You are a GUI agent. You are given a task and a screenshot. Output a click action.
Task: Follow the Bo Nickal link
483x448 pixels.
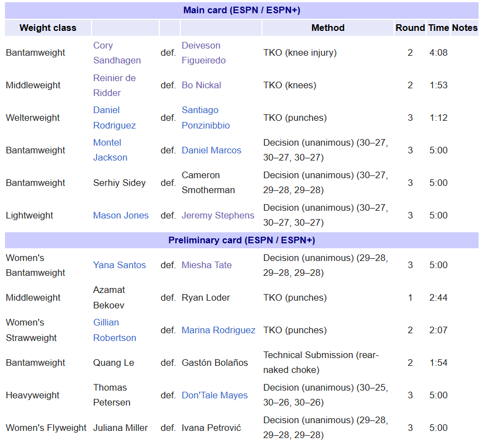pos(201,86)
